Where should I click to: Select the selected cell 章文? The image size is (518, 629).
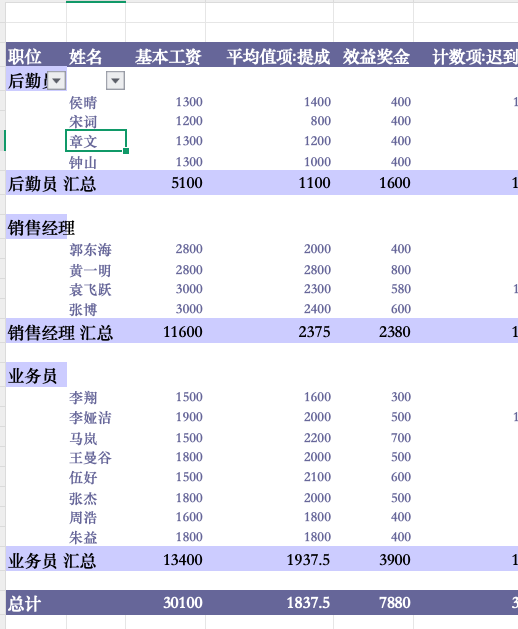pyautogui.click(x=96, y=140)
